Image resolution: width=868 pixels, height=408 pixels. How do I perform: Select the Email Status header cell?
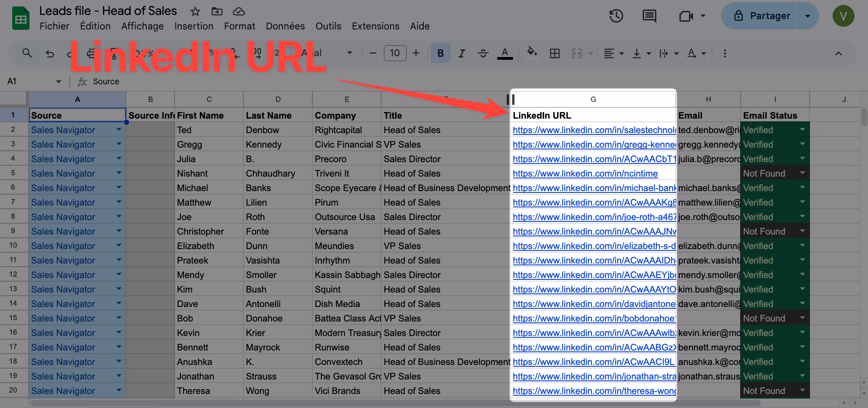click(x=775, y=115)
